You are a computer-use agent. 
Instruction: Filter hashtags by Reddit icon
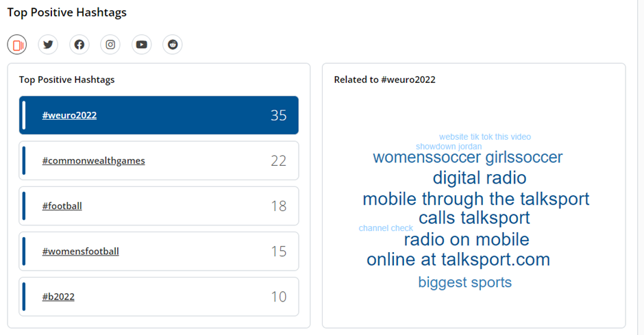click(173, 45)
